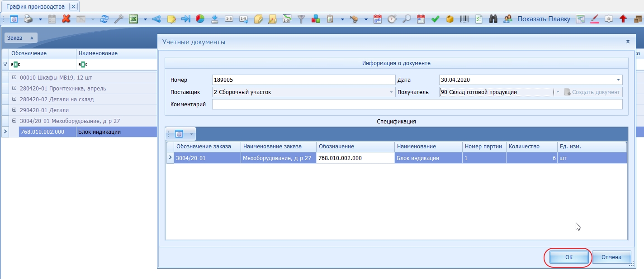Click the printer icon in toolbar

click(x=28, y=19)
